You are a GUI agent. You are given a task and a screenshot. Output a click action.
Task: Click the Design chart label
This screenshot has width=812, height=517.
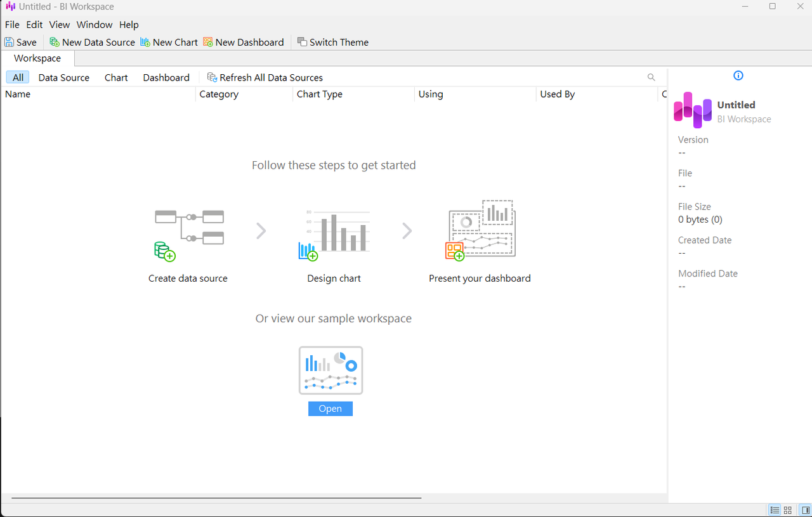334,278
